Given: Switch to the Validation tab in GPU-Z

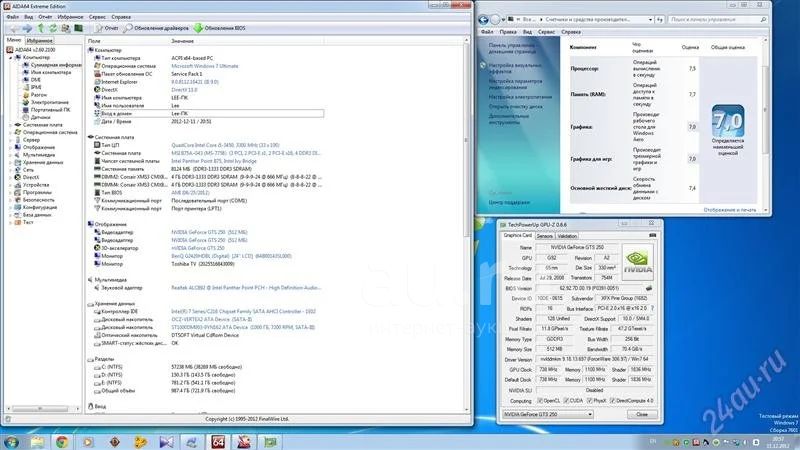Looking at the screenshot, I should tap(567, 236).
